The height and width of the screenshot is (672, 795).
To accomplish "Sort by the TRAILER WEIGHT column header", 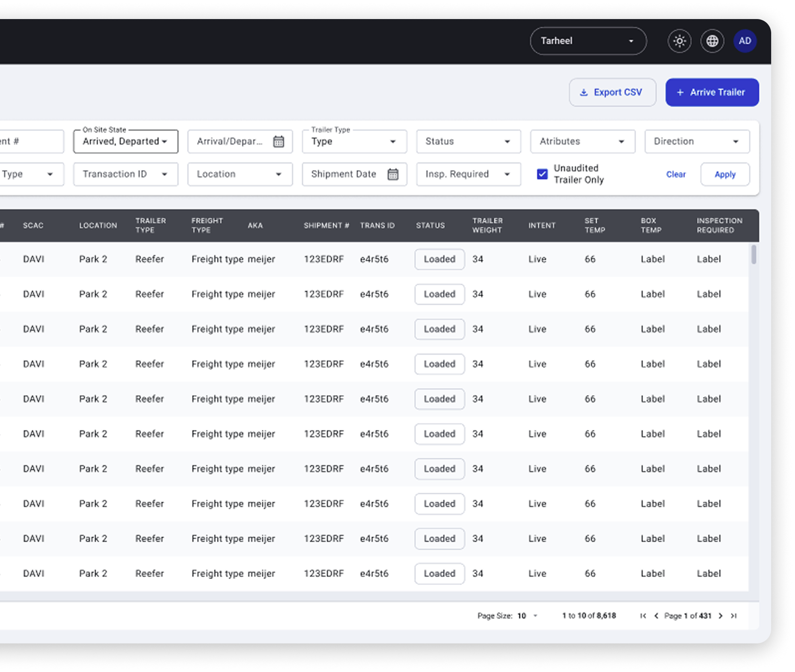I will 487,225.
